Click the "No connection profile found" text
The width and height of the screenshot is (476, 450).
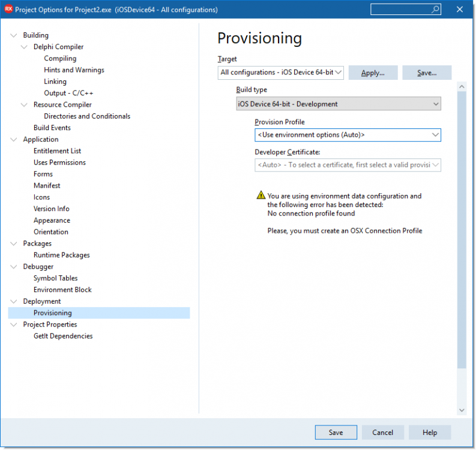311,214
